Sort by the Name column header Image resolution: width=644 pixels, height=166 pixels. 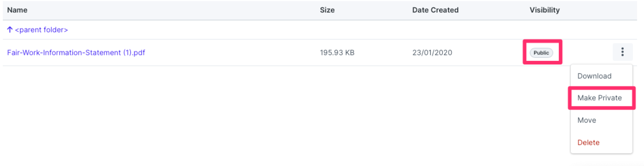coord(17,10)
